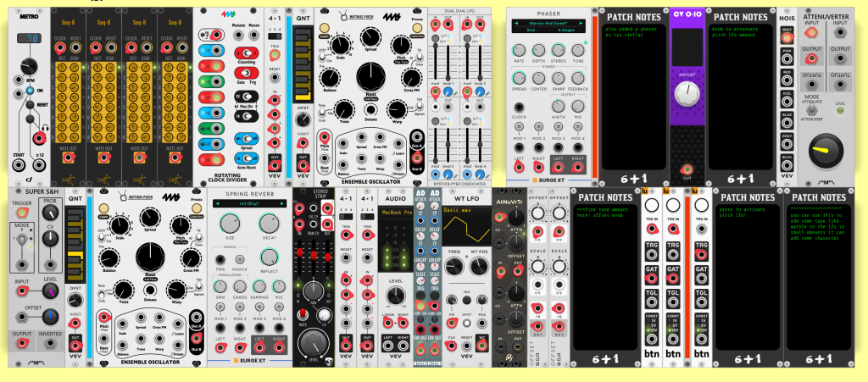
Task: Click the Phaser next preset arrow
Action: coord(582,23)
